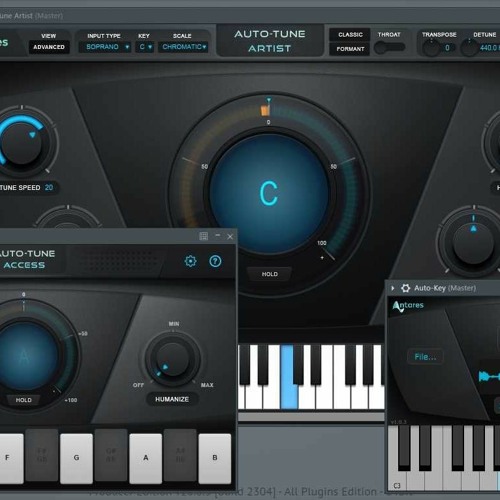Click Hold button in Auto-Tune Access
500x500 pixels.
(24, 400)
